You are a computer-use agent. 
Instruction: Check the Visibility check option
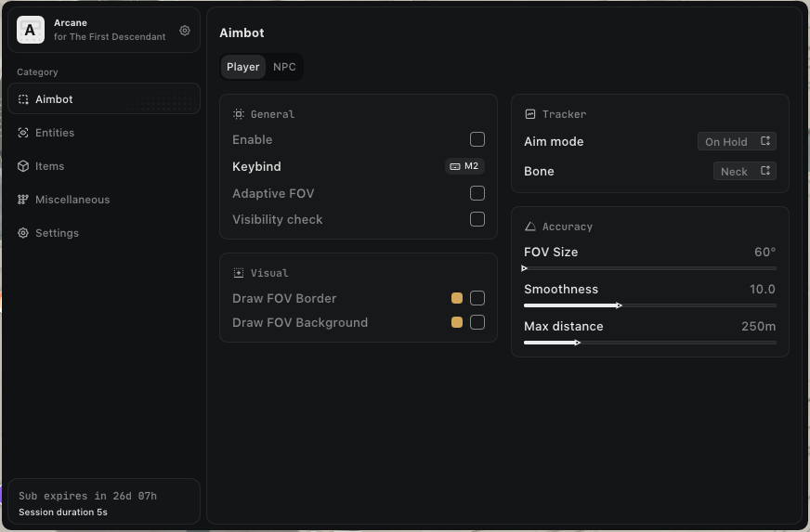coord(477,219)
